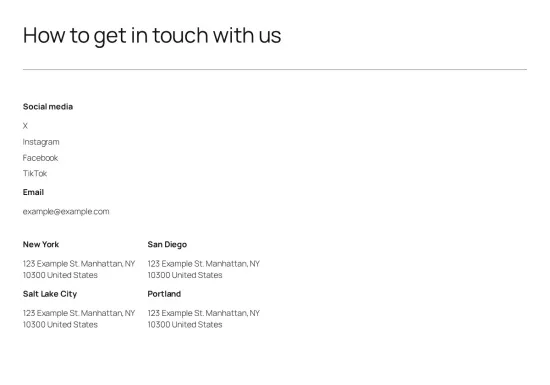Viewport: 550px width, 385px height.
Task: Follow the TikTok link
Action: [35, 173]
